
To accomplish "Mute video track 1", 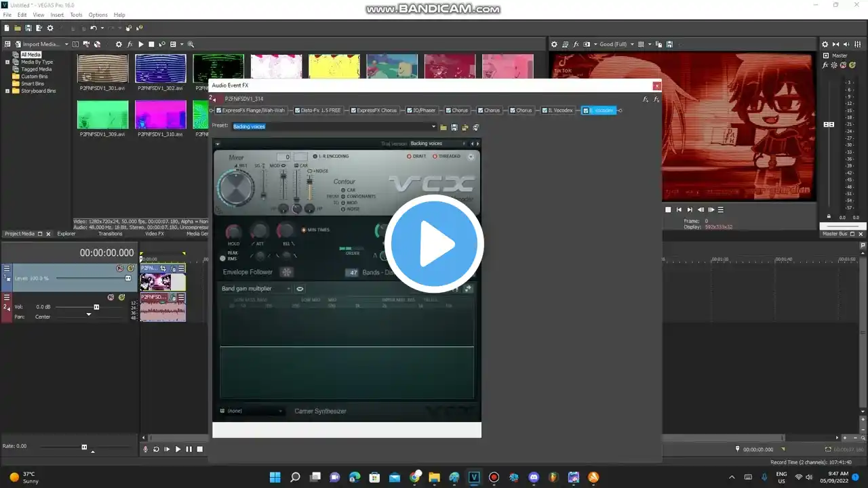I will pyautogui.click(x=119, y=268).
